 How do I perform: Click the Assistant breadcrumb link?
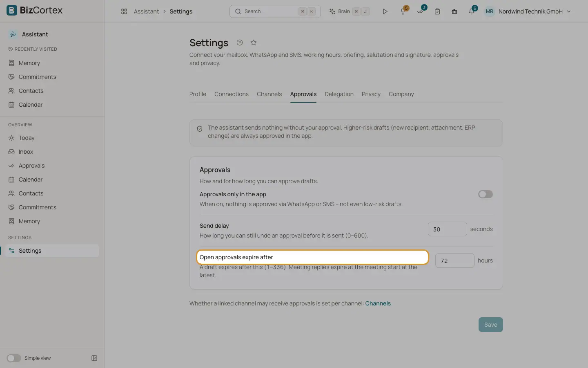click(146, 11)
